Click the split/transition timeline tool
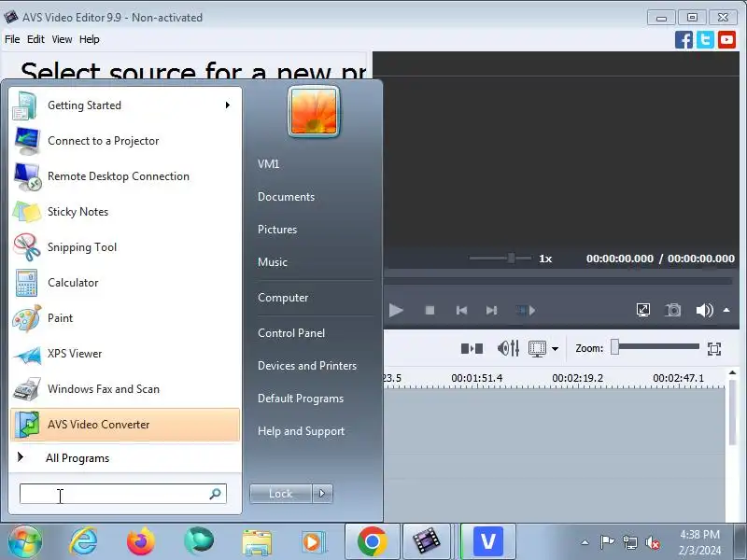This screenshot has height=560, width=747. [x=472, y=348]
